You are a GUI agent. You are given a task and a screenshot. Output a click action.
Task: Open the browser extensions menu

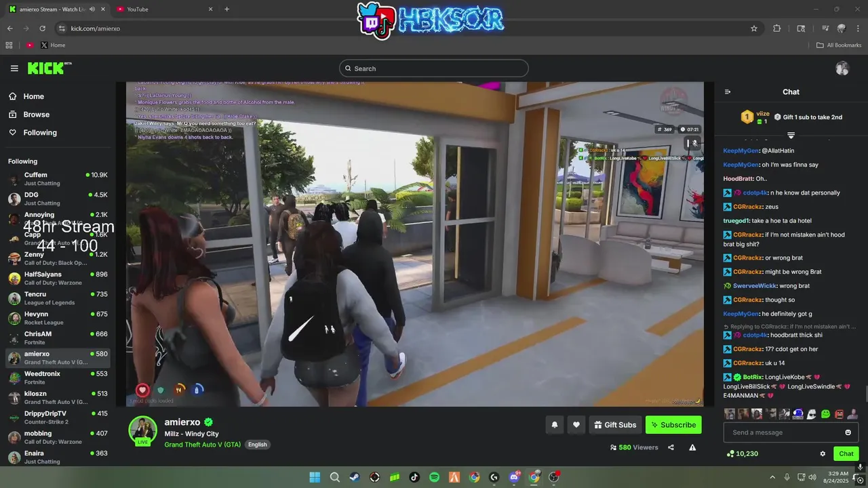777,28
